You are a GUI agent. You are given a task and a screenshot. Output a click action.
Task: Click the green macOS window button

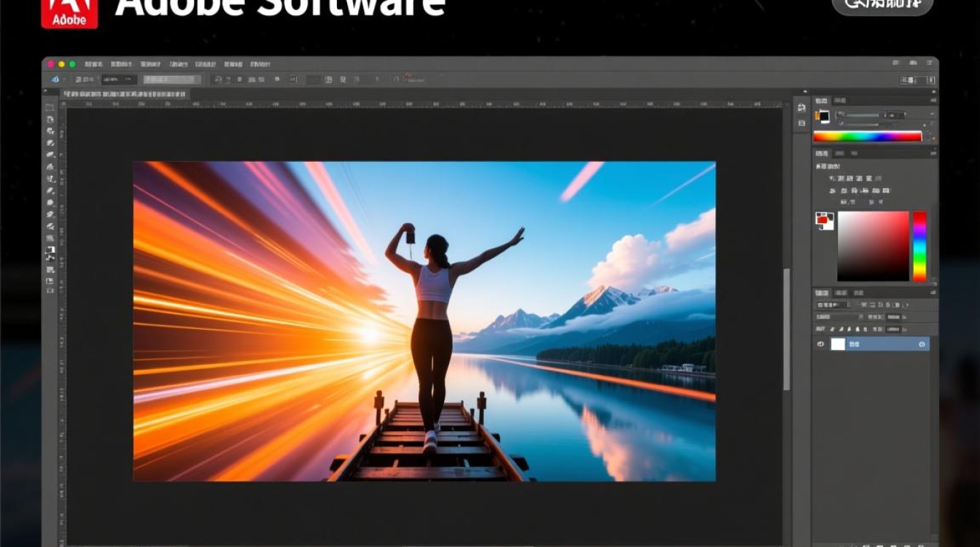click(72, 64)
